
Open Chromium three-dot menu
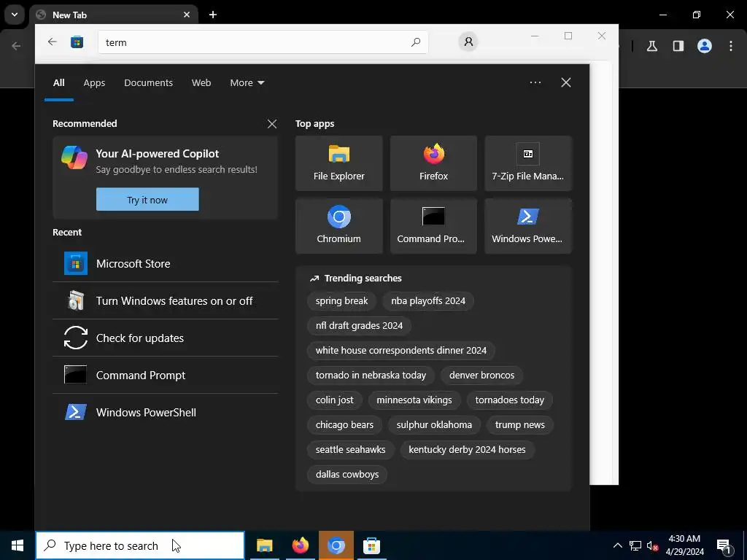pos(731,46)
